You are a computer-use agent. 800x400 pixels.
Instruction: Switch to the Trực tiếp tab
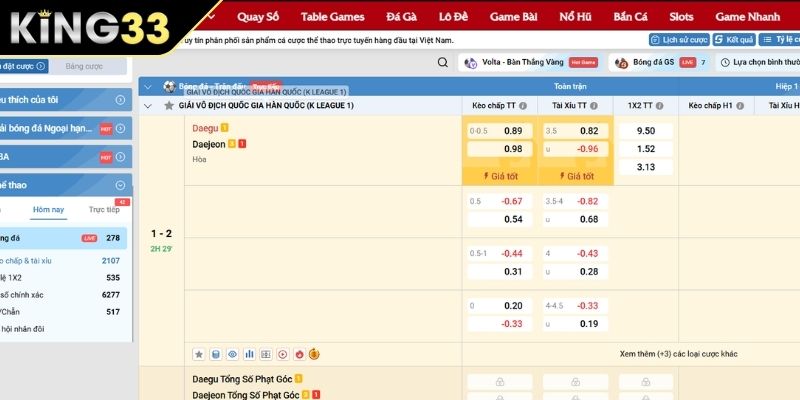tap(104, 210)
